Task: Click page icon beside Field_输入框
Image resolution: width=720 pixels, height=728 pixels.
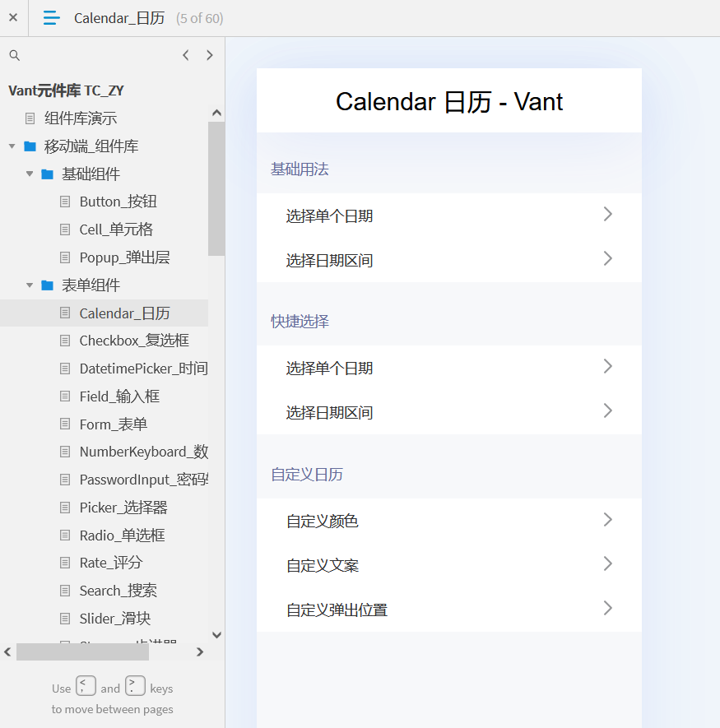Action: pyautogui.click(x=65, y=396)
